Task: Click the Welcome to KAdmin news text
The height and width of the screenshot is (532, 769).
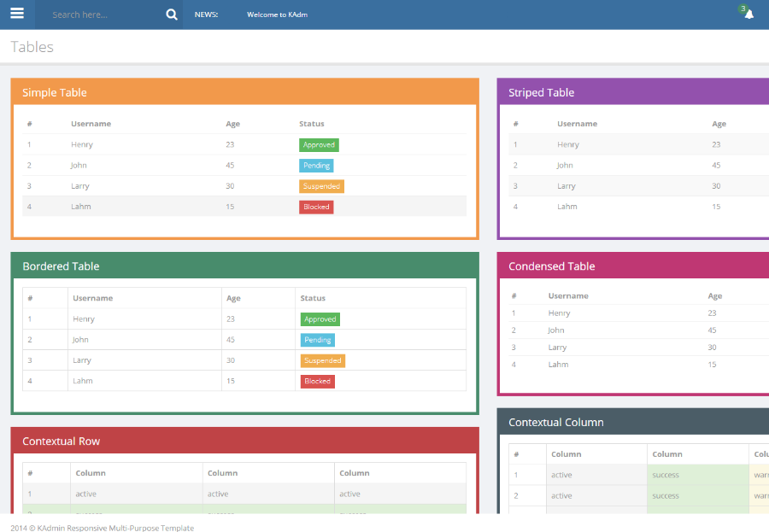Action: [x=277, y=15]
